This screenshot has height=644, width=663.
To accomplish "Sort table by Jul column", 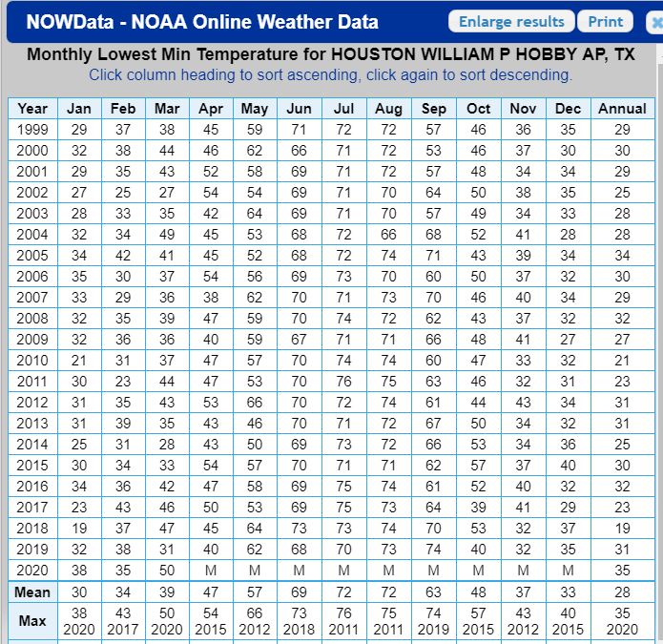I will [x=343, y=109].
